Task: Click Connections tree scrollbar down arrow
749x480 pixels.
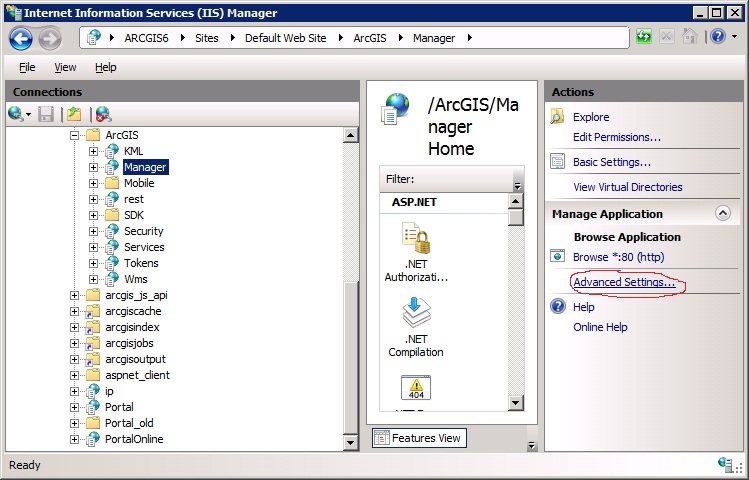Action: (x=351, y=442)
